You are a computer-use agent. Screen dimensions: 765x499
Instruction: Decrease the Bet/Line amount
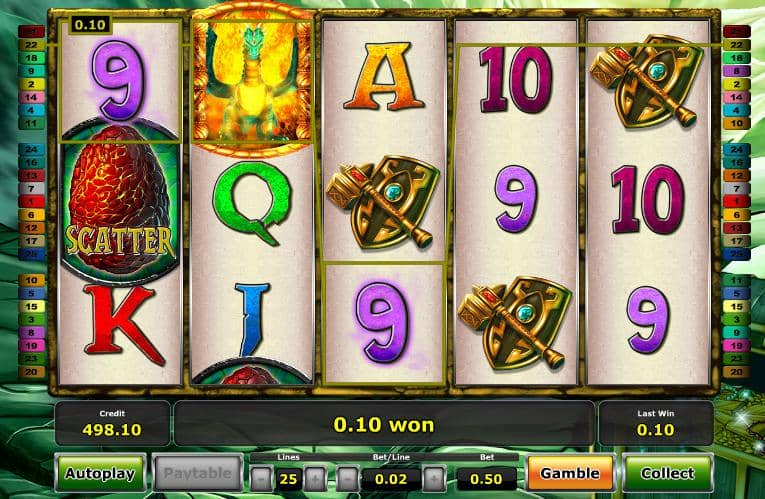347,479
